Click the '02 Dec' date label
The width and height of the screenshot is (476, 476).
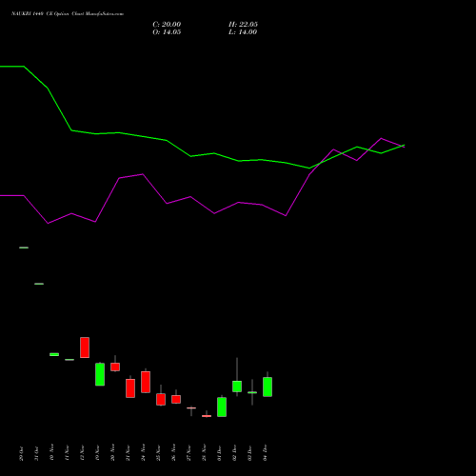(234, 453)
